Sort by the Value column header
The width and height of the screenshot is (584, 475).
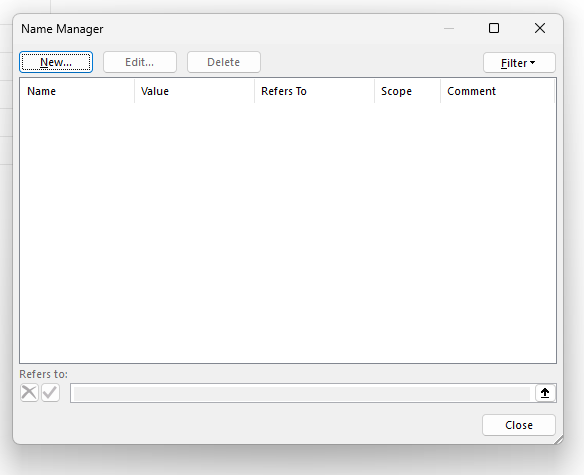tap(194, 91)
